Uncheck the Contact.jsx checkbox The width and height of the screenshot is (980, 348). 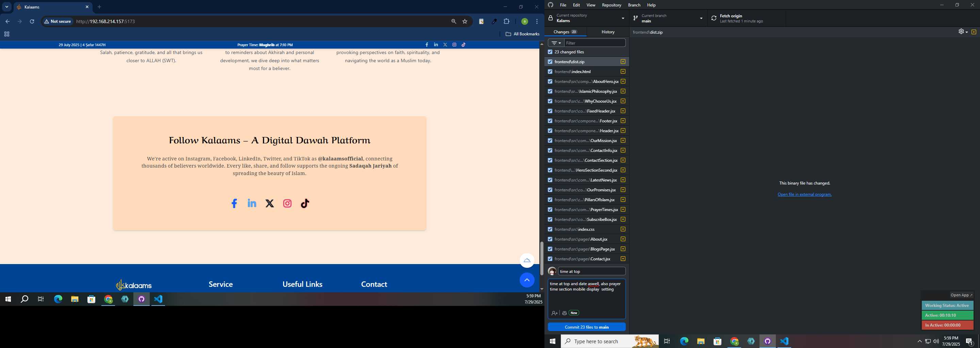coord(550,259)
